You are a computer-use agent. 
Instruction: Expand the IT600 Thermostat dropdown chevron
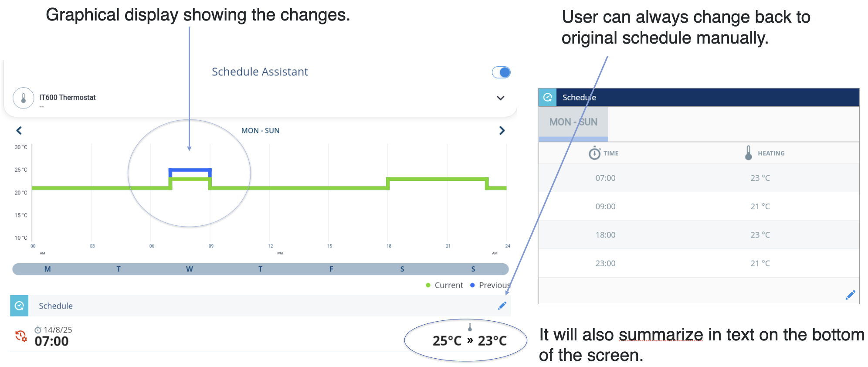pyautogui.click(x=501, y=98)
